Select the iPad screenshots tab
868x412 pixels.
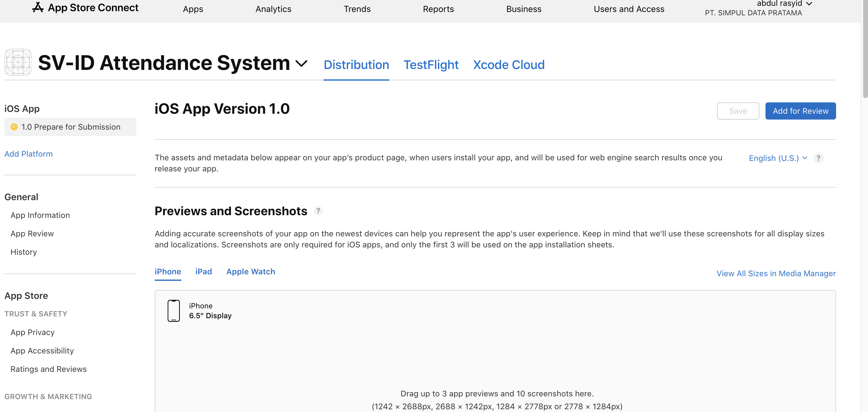(203, 272)
